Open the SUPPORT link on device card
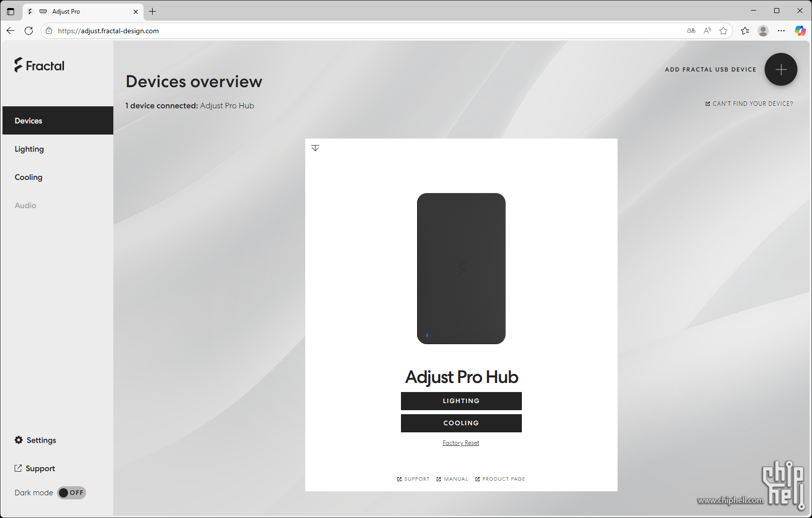 (413, 479)
